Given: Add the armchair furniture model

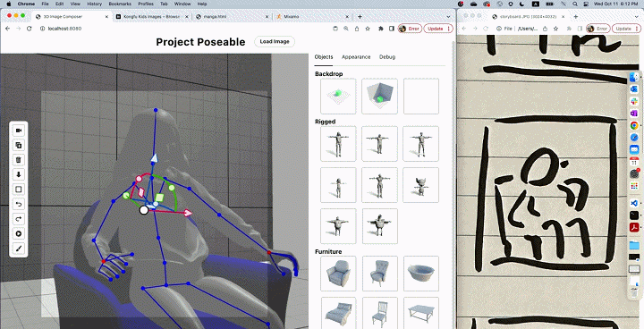Looking at the screenshot, I should pyautogui.click(x=338, y=274).
